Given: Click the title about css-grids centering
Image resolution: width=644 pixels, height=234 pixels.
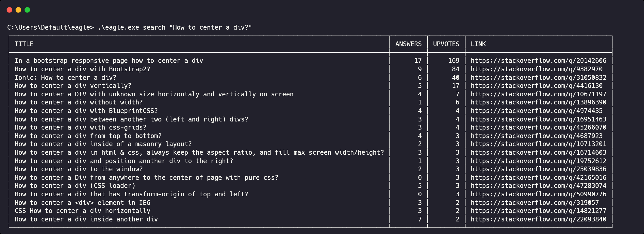Looking at the screenshot, I should [x=80, y=128].
